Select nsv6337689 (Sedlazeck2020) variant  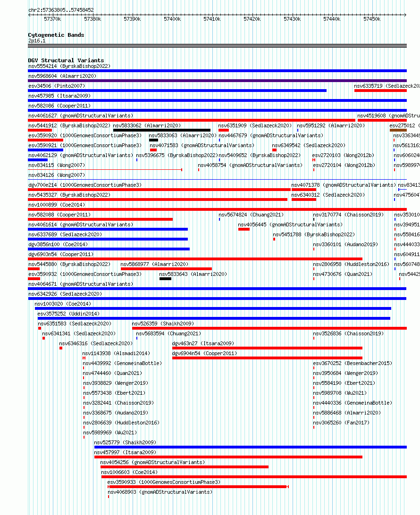[65, 234]
